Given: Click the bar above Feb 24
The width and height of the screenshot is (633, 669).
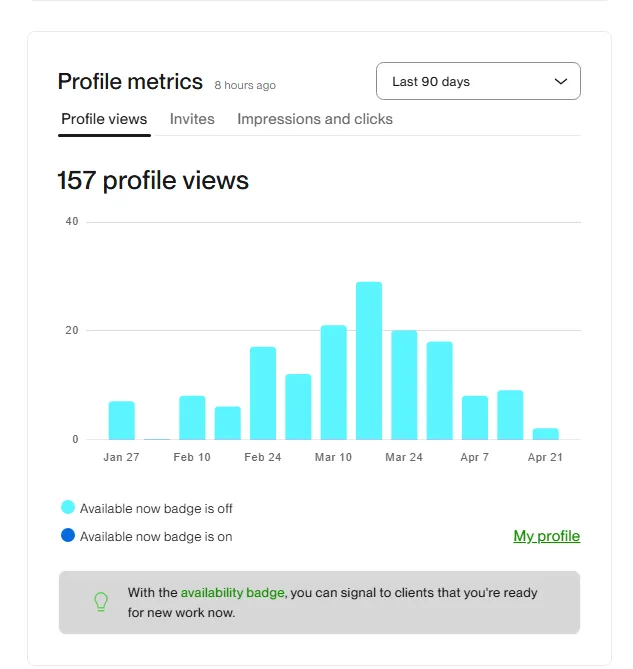Looking at the screenshot, I should (263, 393).
